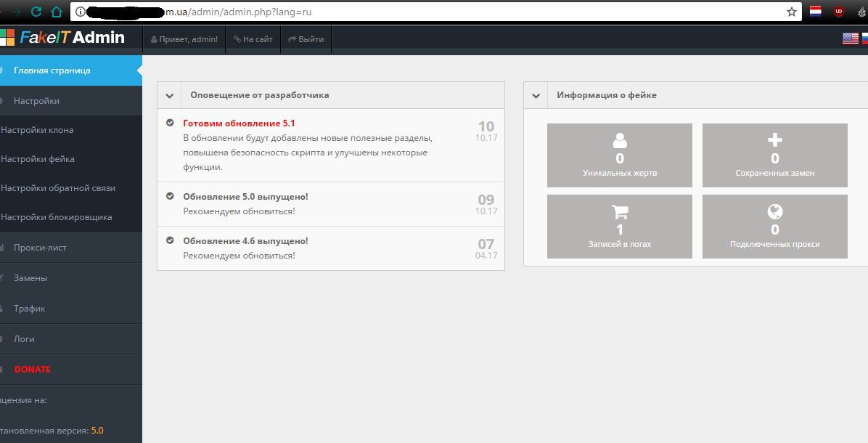Click the user icon on Уникальных жертв tile
This screenshot has height=443, width=868.
pos(620,141)
